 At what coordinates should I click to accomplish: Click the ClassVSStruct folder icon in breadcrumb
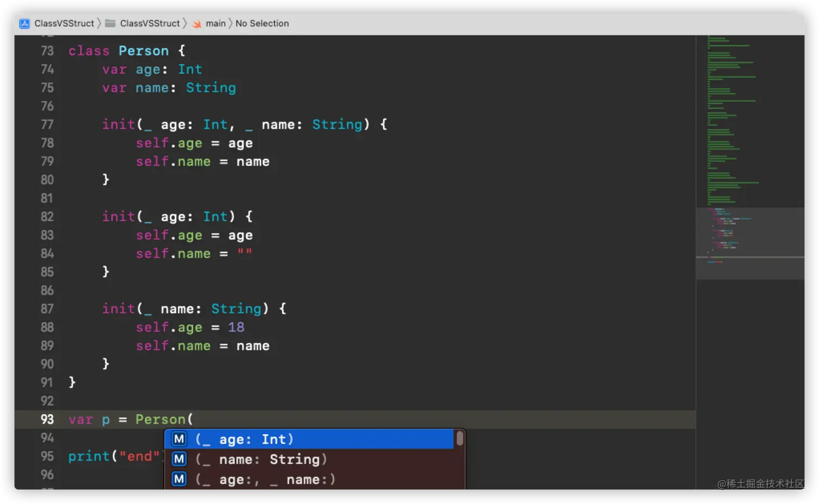pos(110,23)
